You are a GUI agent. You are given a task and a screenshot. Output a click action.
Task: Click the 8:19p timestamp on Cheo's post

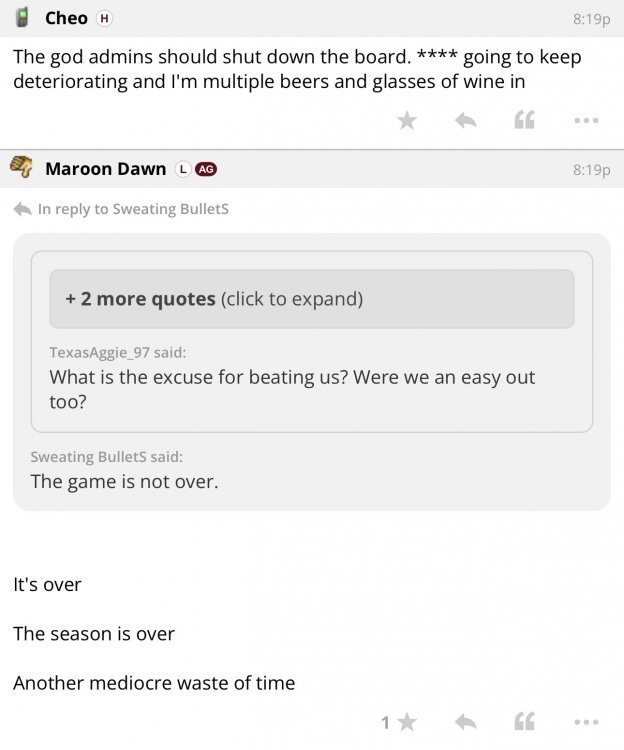[x=591, y=19]
